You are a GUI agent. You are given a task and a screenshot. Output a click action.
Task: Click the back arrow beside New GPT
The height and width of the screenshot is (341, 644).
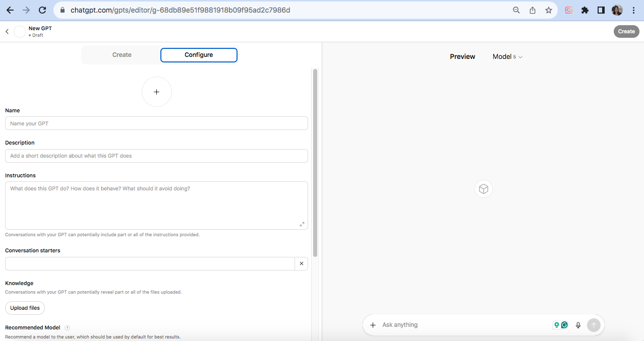[7, 32]
